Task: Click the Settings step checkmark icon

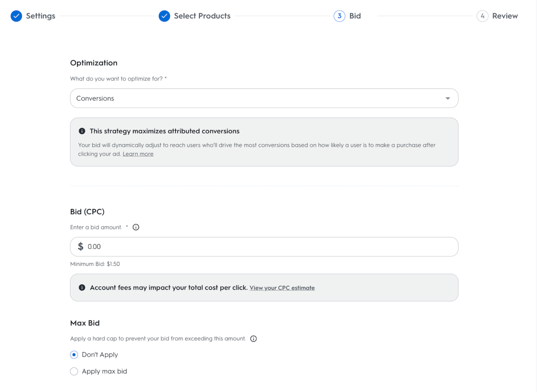Action: point(16,16)
